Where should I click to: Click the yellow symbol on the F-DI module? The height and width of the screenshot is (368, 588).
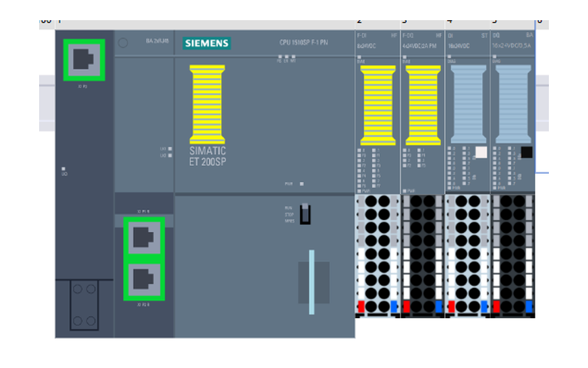point(378,105)
